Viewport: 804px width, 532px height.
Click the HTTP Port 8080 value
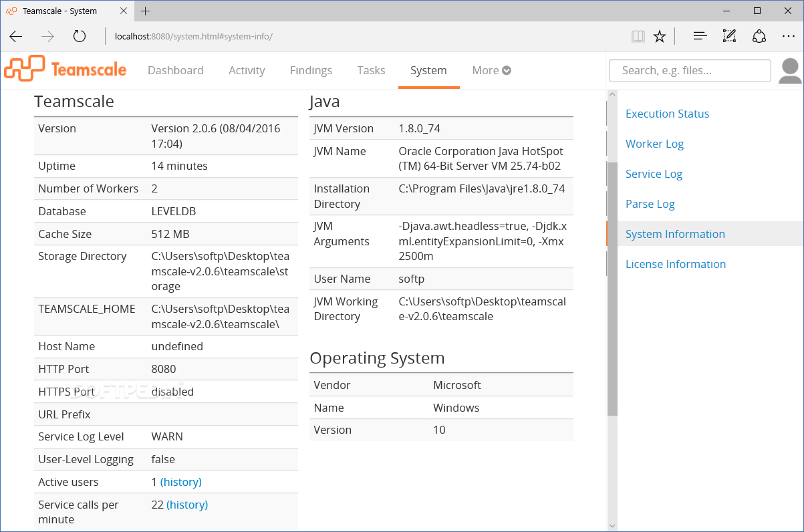164,369
